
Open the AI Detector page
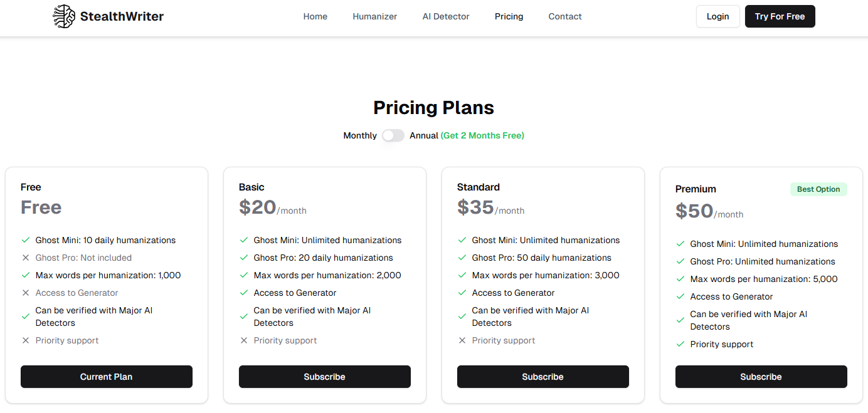[445, 16]
